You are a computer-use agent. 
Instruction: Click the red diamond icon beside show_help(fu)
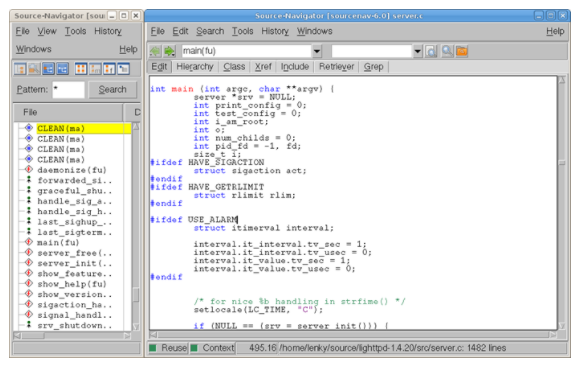coord(29,284)
